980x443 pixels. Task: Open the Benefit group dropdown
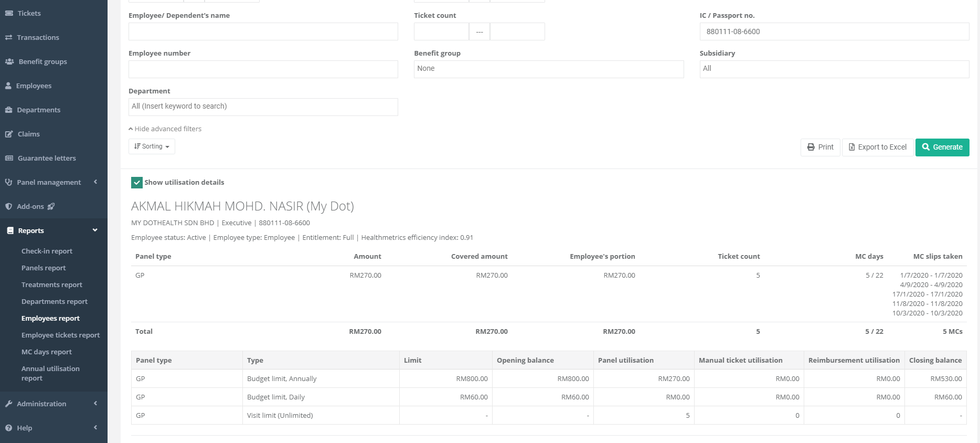tap(548, 69)
